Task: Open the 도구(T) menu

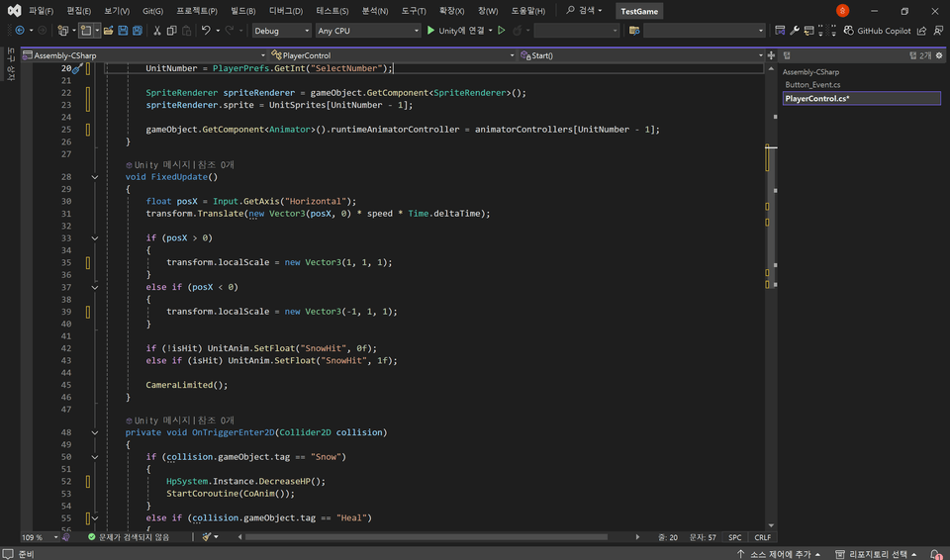Action: [414, 11]
